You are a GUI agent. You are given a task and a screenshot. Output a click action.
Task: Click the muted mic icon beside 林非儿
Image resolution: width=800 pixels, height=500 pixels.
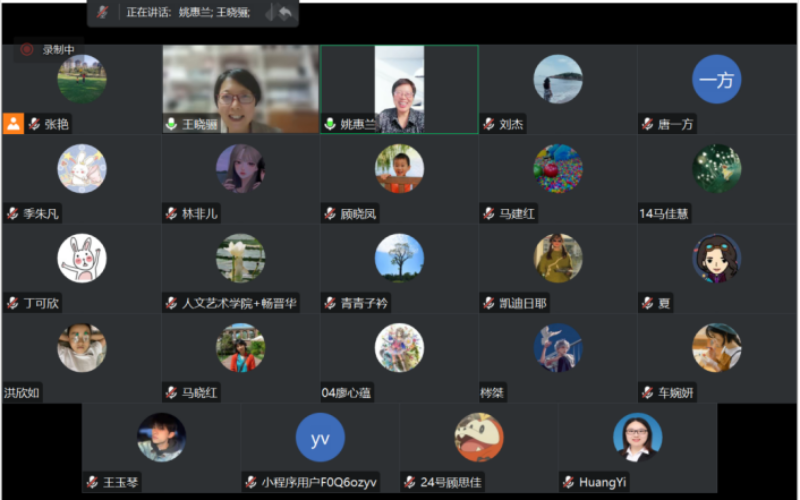[172, 214]
